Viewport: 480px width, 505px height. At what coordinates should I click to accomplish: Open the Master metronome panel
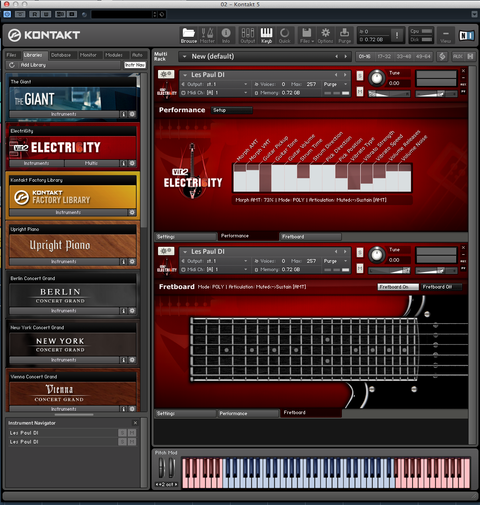click(x=207, y=36)
